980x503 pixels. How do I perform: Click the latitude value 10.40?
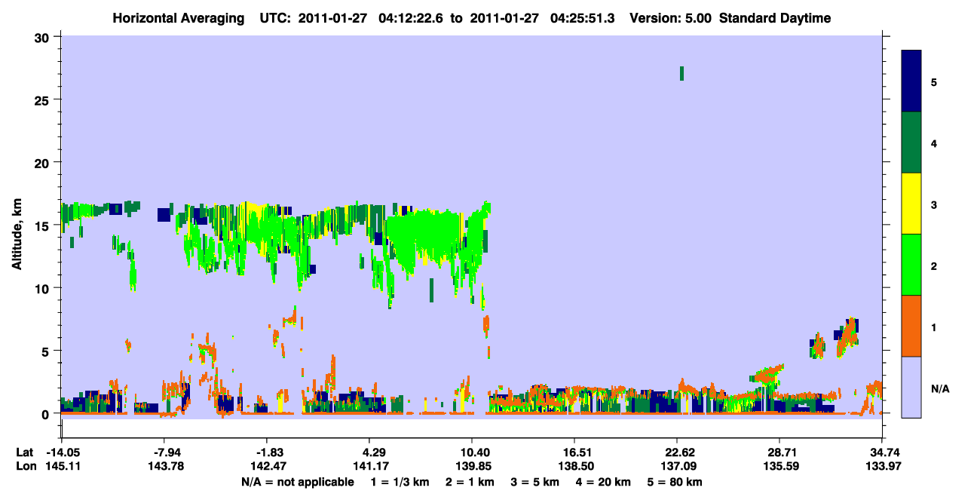tap(473, 452)
